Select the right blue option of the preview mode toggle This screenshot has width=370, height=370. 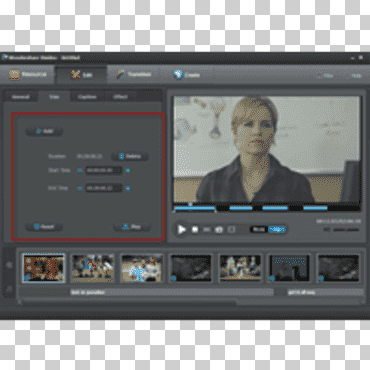(277, 229)
